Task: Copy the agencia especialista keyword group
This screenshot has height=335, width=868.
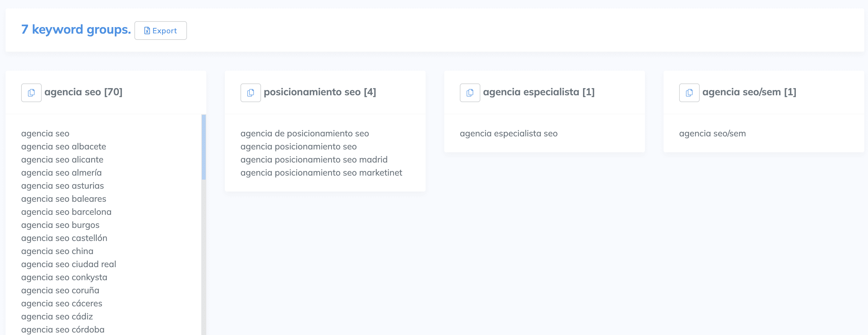Action: (470, 93)
